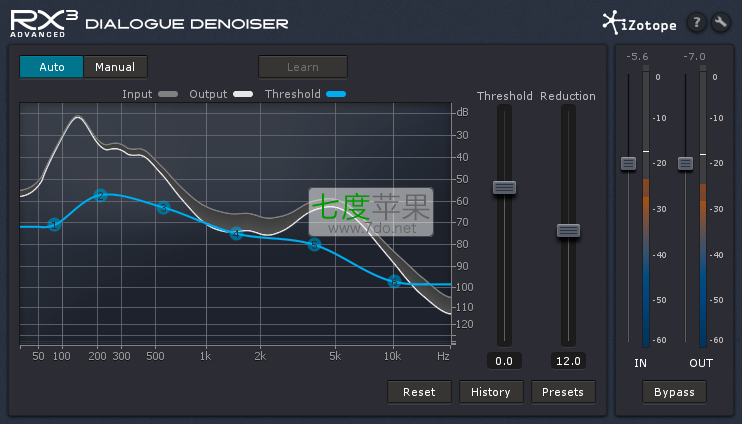
Task: Click the input peak readout -5.6
Action: [x=637, y=57]
